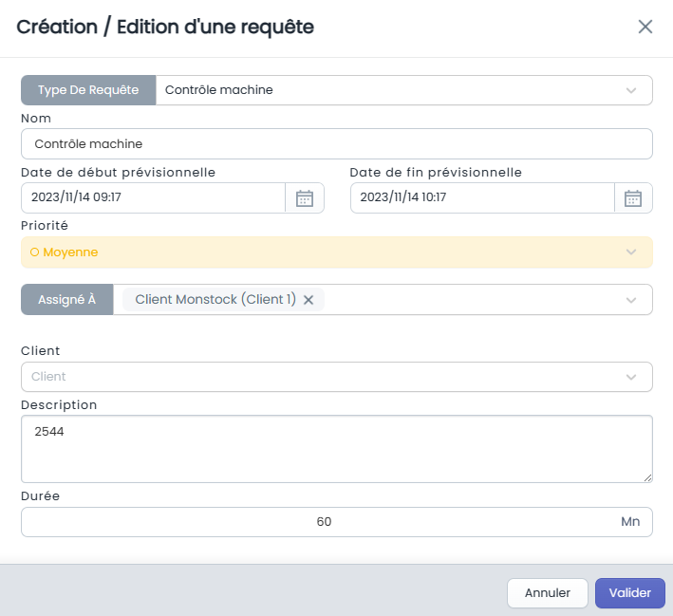Click the Nom text field
The height and width of the screenshot is (616, 673).
337,144
